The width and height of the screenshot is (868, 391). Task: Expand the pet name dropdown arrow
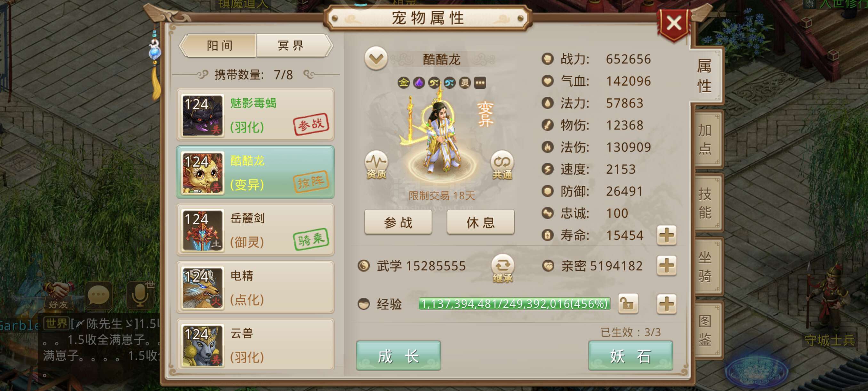(376, 59)
